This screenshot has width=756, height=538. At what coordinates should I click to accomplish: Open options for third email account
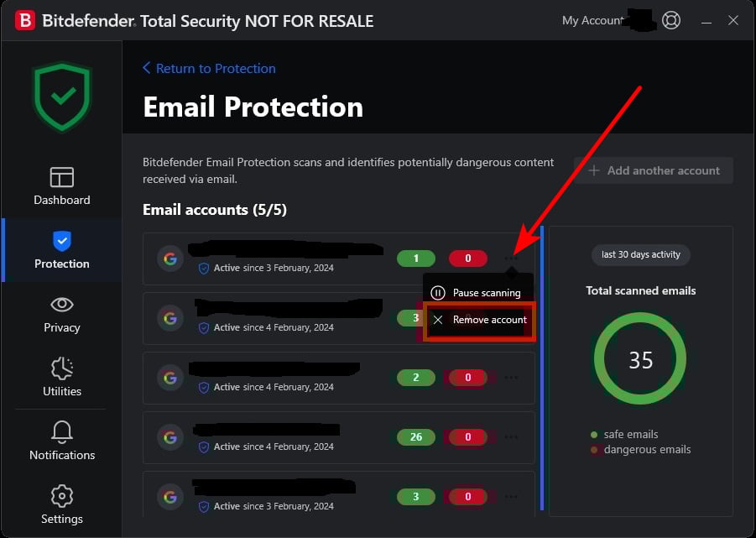tap(510, 378)
